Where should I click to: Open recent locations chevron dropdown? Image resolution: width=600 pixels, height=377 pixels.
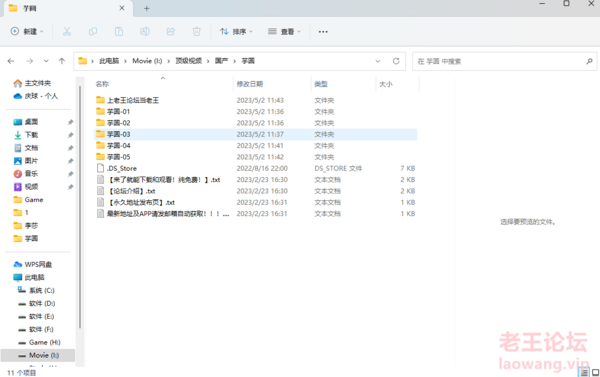[46, 61]
